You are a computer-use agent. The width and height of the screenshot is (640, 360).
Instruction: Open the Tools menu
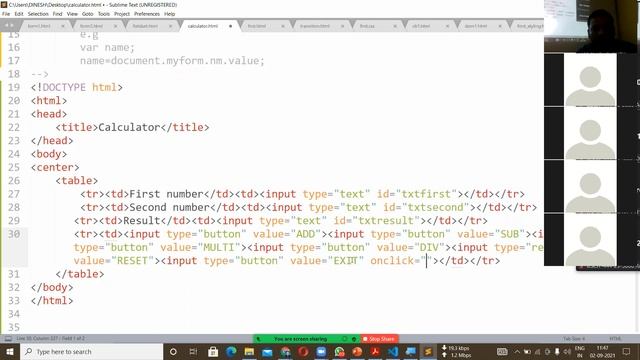click(104, 14)
